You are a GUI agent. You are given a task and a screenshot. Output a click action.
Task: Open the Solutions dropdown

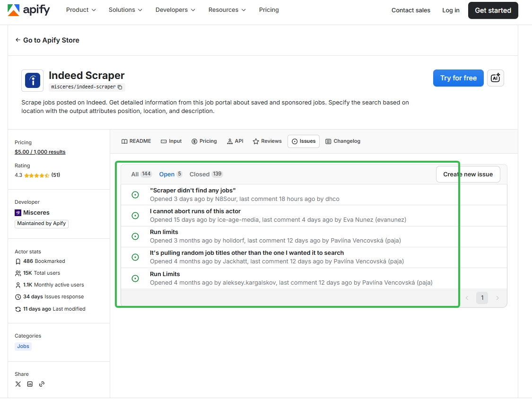[x=125, y=9]
